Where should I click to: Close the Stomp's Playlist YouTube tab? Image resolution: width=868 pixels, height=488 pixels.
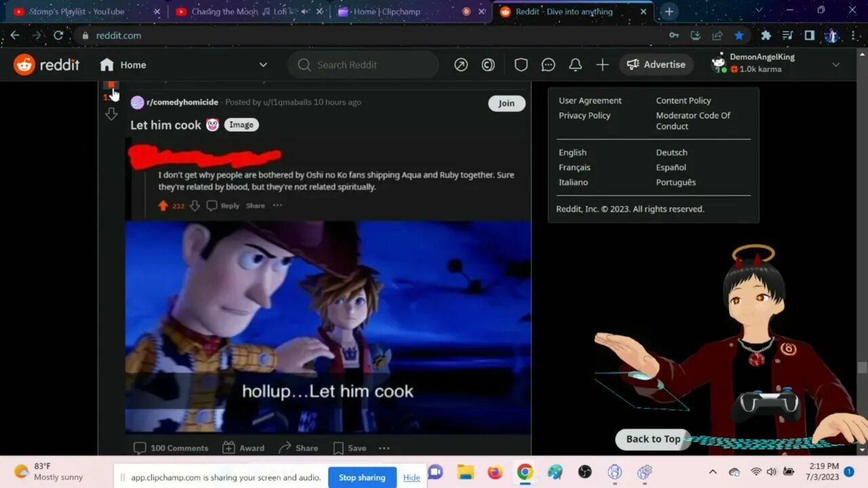pyautogui.click(x=157, y=12)
